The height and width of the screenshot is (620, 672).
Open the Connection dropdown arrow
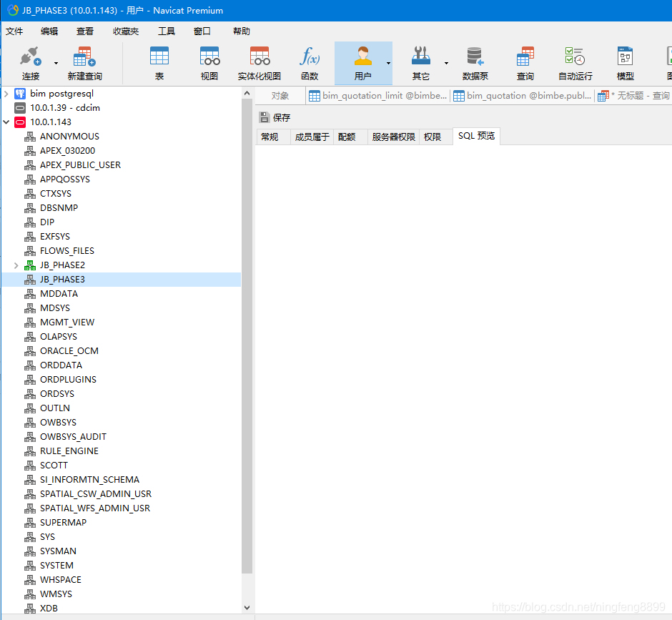point(56,63)
